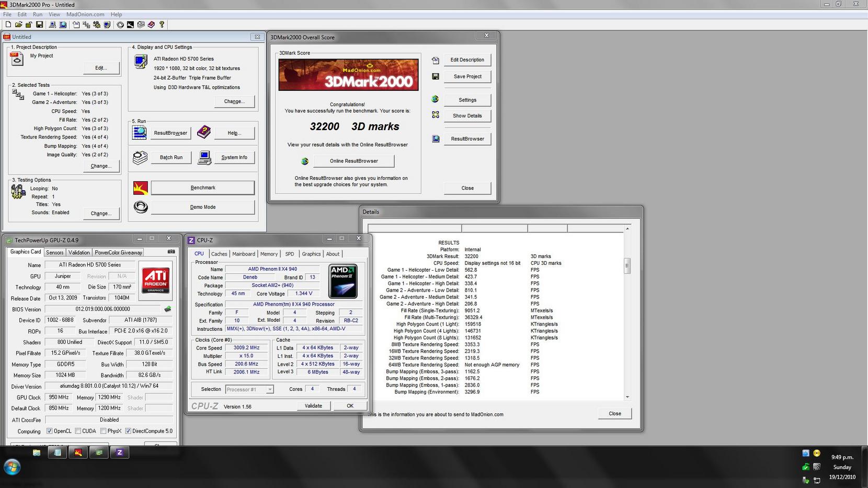Toggle the DirectCompute 5.0 checkbox
Screen dimensions: 868x488
pos(128,431)
